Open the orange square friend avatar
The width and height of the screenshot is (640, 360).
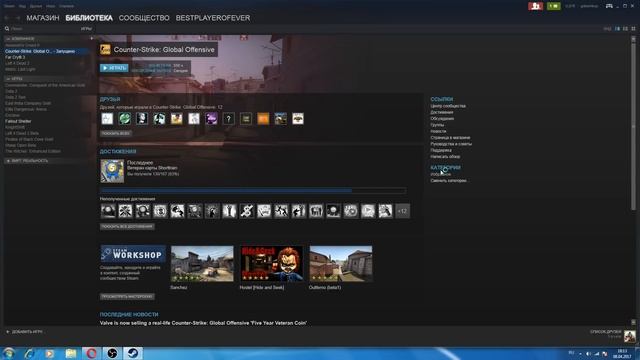(263, 119)
